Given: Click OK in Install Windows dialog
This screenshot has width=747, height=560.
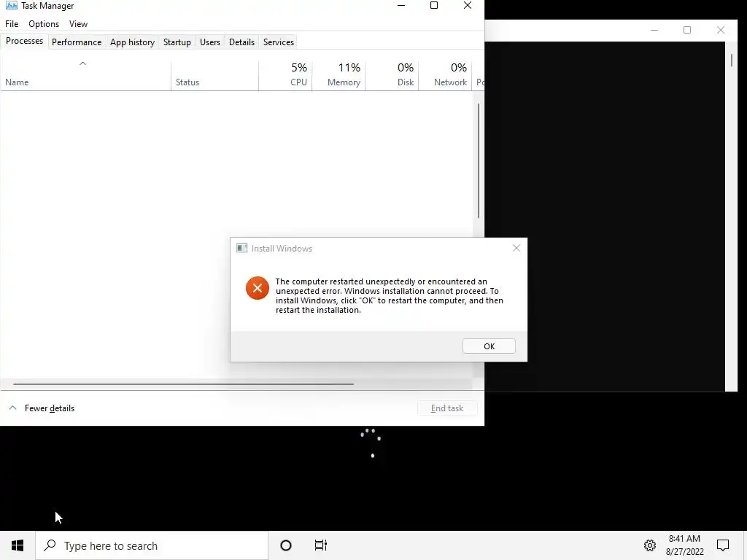Looking at the screenshot, I should (489, 346).
